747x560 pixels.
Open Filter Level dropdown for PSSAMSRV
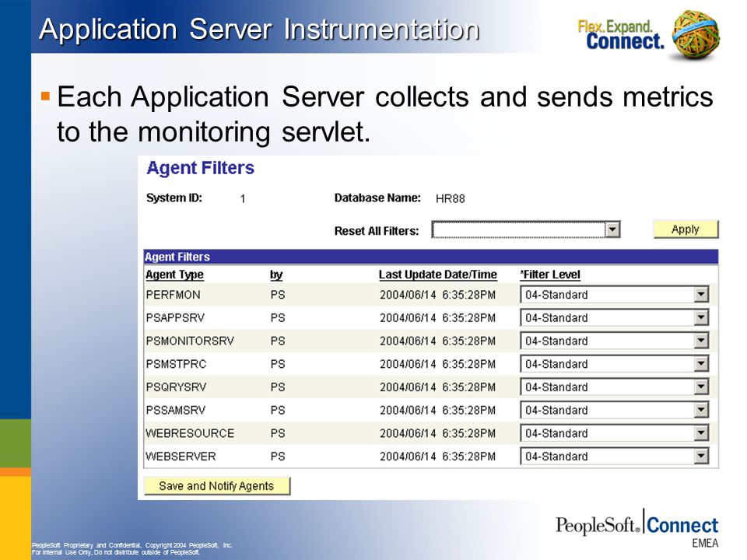pos(614,410)
